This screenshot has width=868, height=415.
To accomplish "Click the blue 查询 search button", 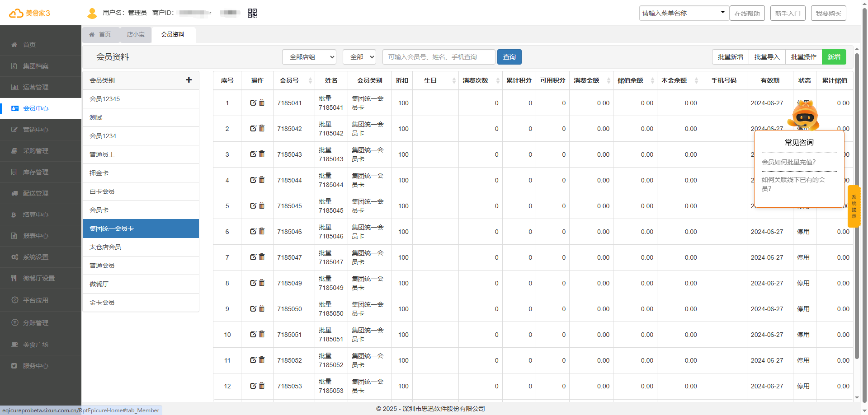I will 509,57.
